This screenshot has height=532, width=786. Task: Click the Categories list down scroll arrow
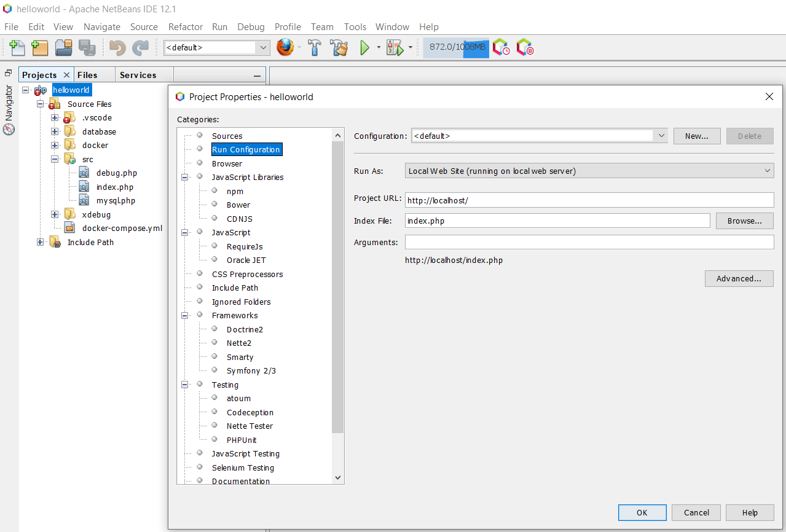click(x=338, y=478)
